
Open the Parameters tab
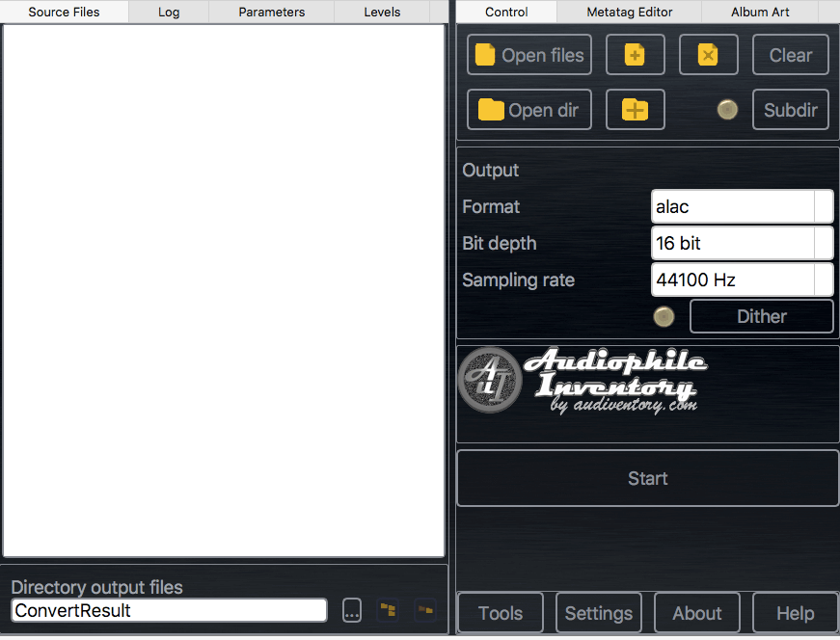tap(272, 12)
